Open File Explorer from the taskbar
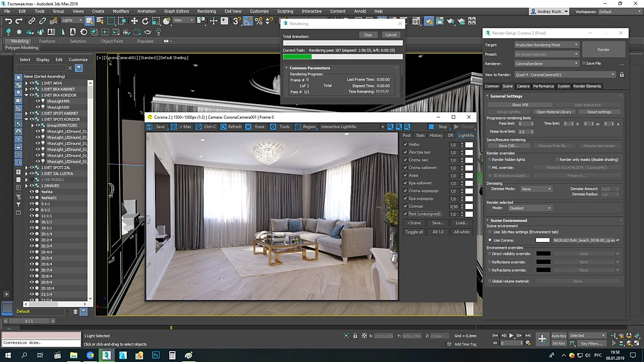Viewport: 644px width, 362px height. [x=74, y=355]
